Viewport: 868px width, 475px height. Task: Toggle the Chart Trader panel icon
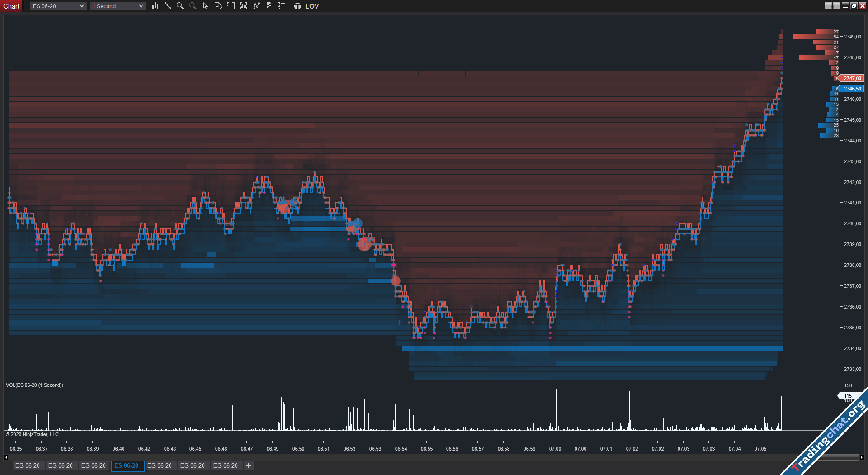(231, 6)
